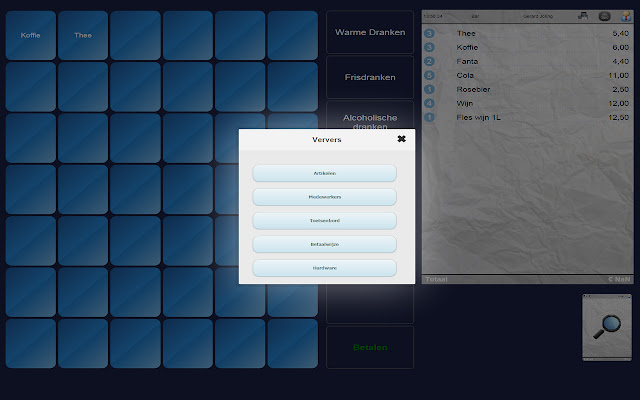
Task: Add Koffie using its product tile
Action: [31, 36]
